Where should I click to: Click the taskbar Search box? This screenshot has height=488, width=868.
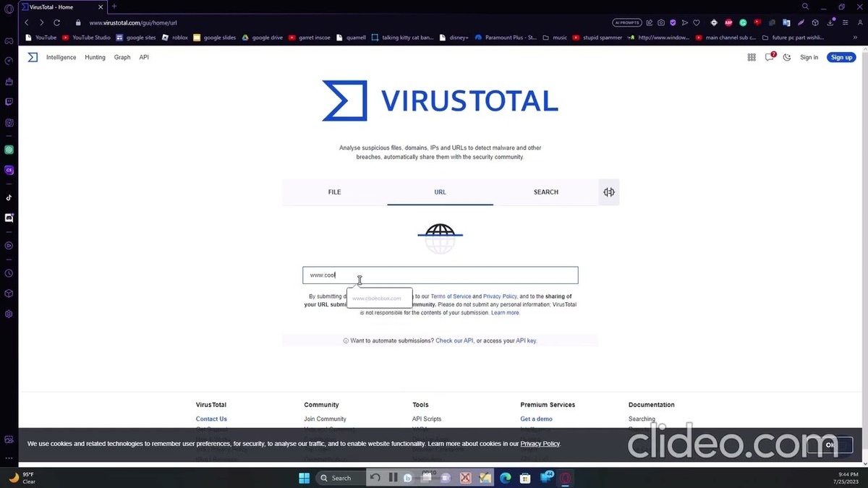coord(341,478)
